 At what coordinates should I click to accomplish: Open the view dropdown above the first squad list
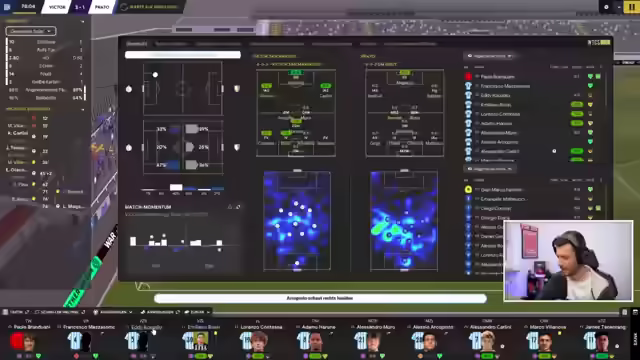pyautogui.click(x=489, y=56)
